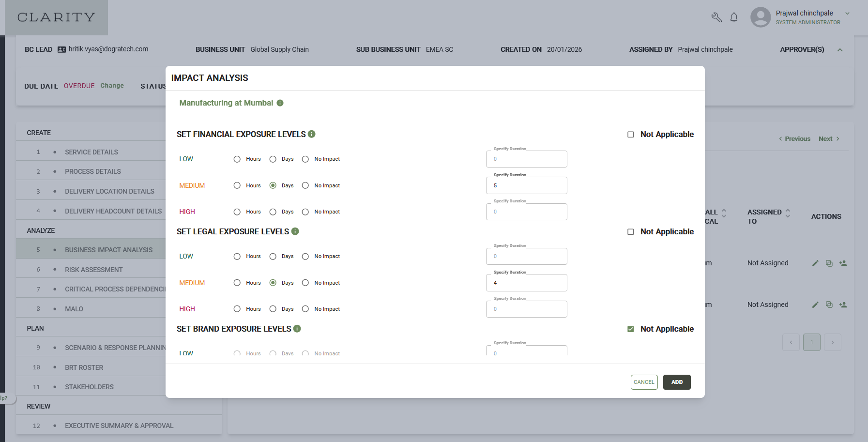
Task: Collapse the Approver(s) header chevron
Action: (840, 50)
